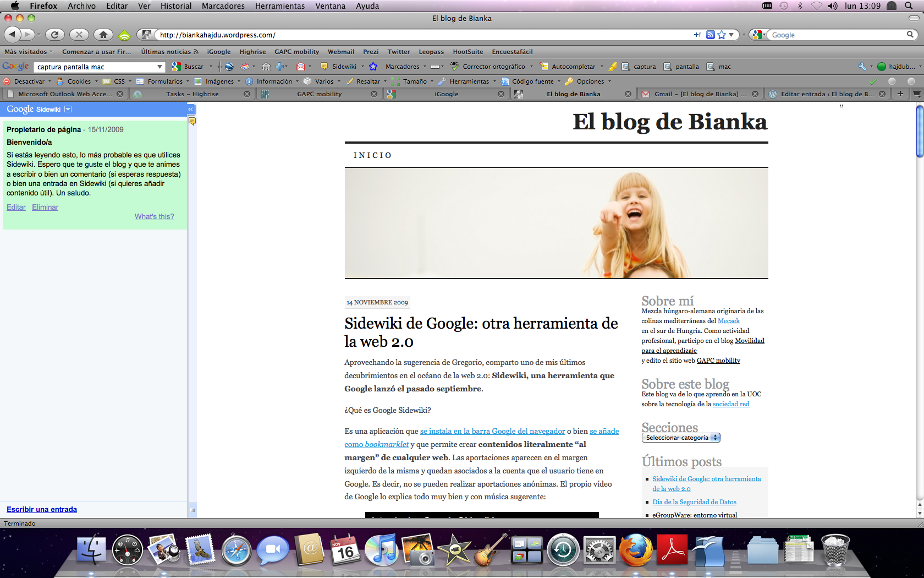The width and height of the screenshot is (924, 578).
Task: Open Time Machine in the Dock
Action: pyautogui.click(x=563, y=549)
